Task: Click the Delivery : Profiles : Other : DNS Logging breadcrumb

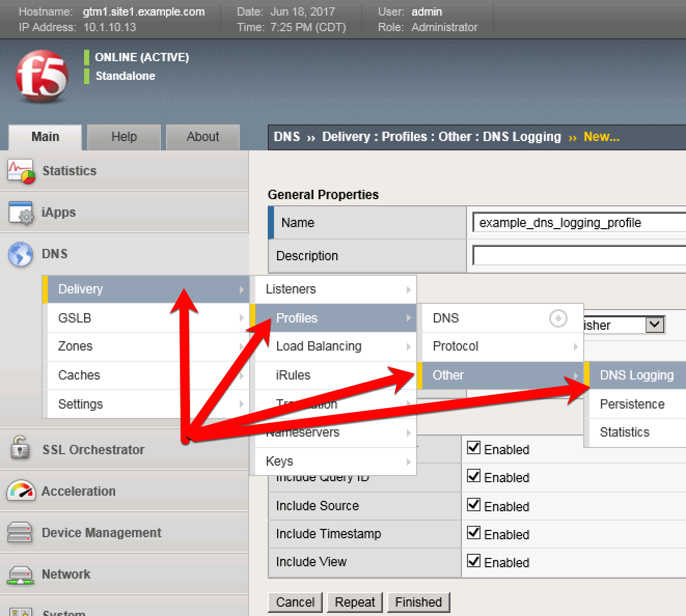Action: (442, 137)
